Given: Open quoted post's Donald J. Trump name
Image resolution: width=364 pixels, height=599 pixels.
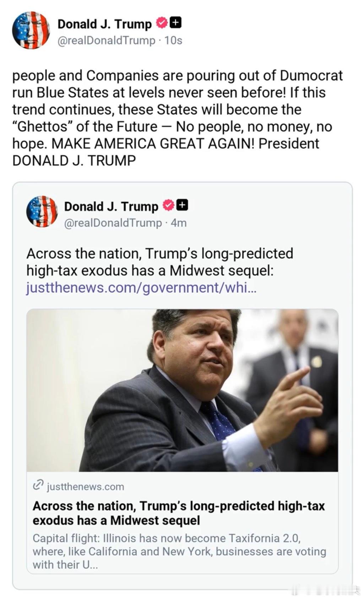Looking at the screenshot, I should [111, 206].
